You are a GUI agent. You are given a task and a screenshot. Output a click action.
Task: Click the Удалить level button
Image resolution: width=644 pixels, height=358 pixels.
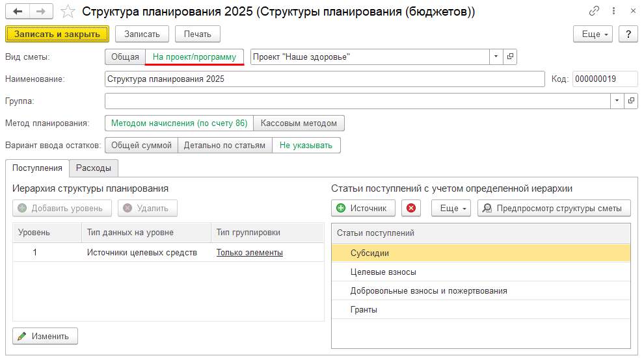tap(148, 209)
